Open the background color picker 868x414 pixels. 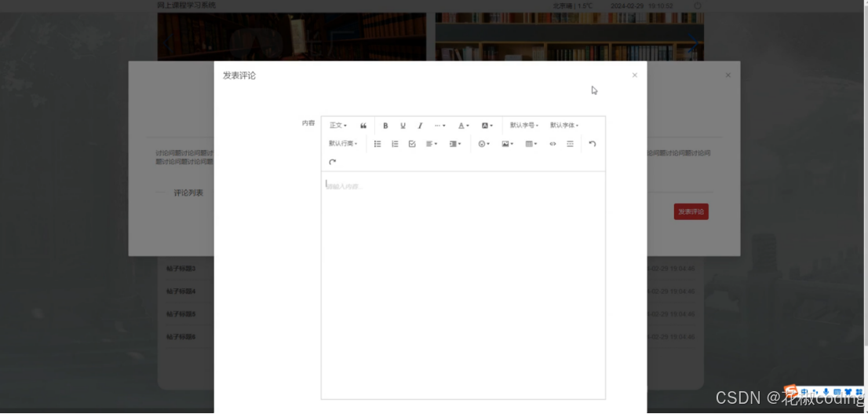[487, 126]
